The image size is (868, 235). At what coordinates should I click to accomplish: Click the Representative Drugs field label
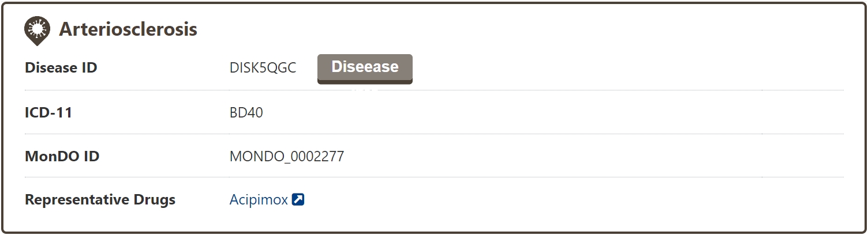pos(100,200)
